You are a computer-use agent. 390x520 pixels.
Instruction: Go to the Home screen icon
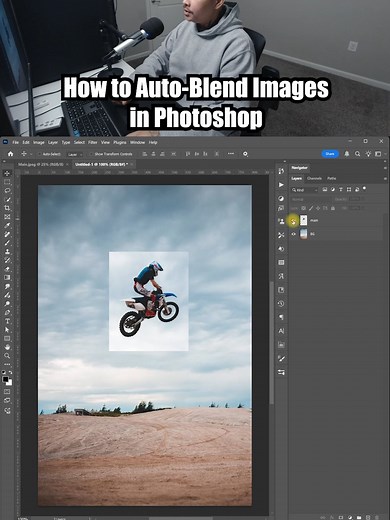tap(10, 154)
